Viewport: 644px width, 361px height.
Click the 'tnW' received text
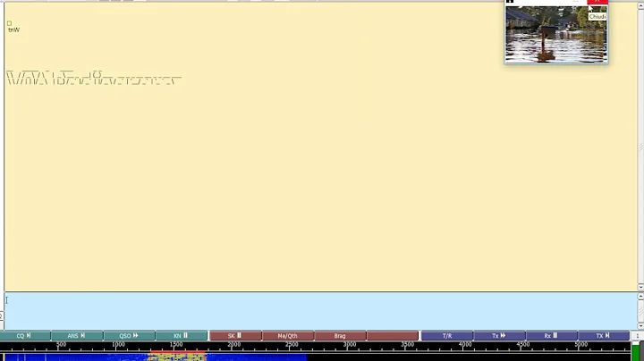point(13,30)
